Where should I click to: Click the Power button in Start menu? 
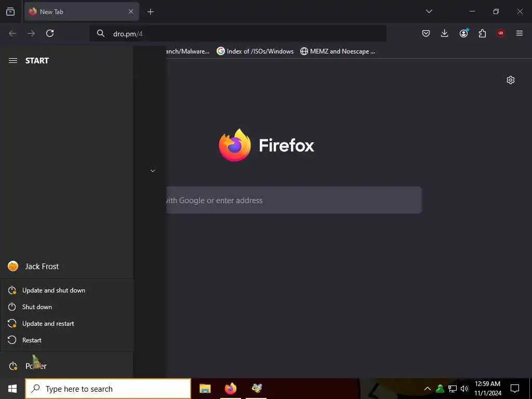(66, 366)
